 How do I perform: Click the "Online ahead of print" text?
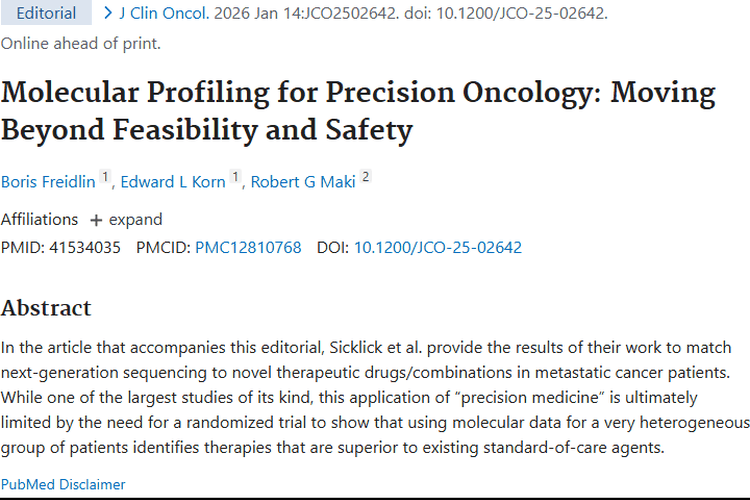80,43
